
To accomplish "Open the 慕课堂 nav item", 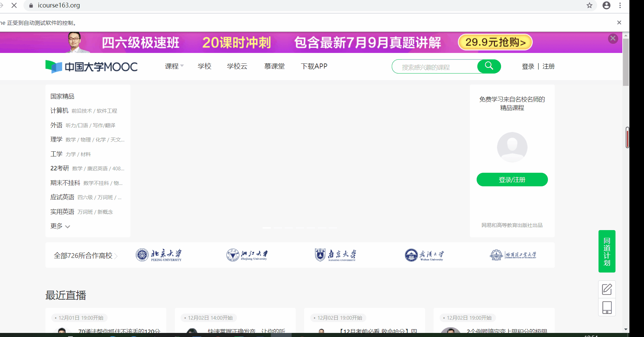I will coord(274,66).
